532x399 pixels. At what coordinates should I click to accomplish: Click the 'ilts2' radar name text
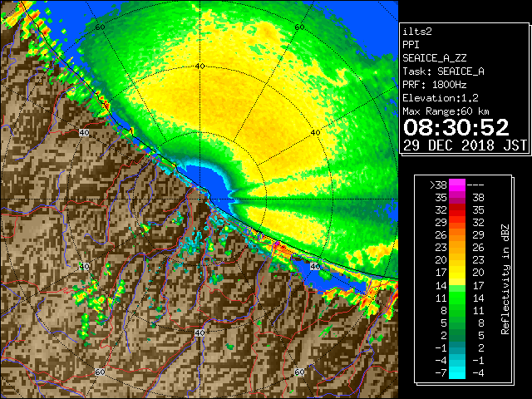click(x=417, y=32)
